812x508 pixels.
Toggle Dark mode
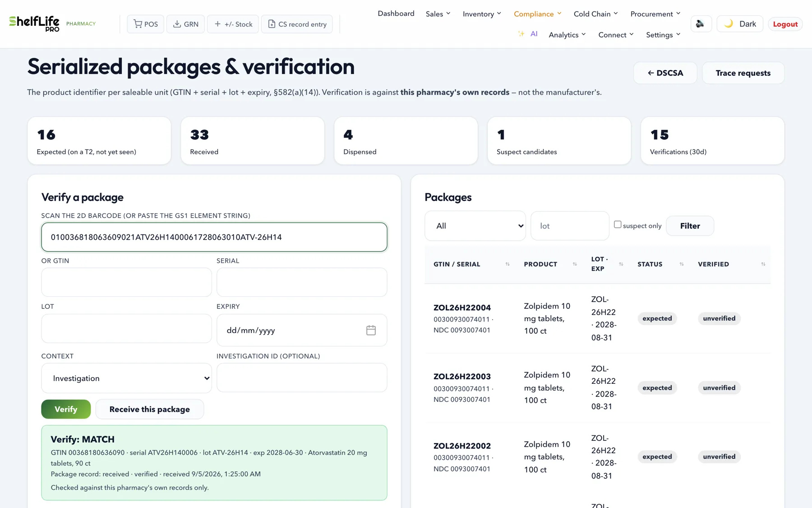point(739,24)
